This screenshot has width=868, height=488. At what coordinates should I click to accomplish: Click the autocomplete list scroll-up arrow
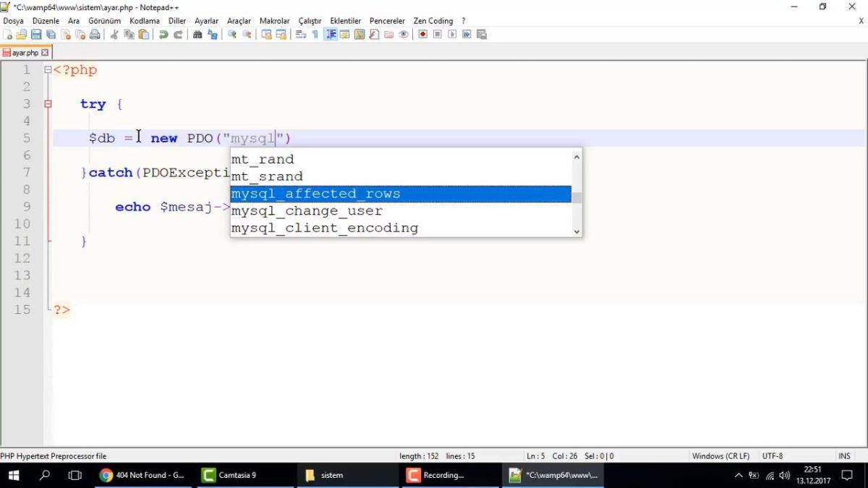(x=576, y=156)
